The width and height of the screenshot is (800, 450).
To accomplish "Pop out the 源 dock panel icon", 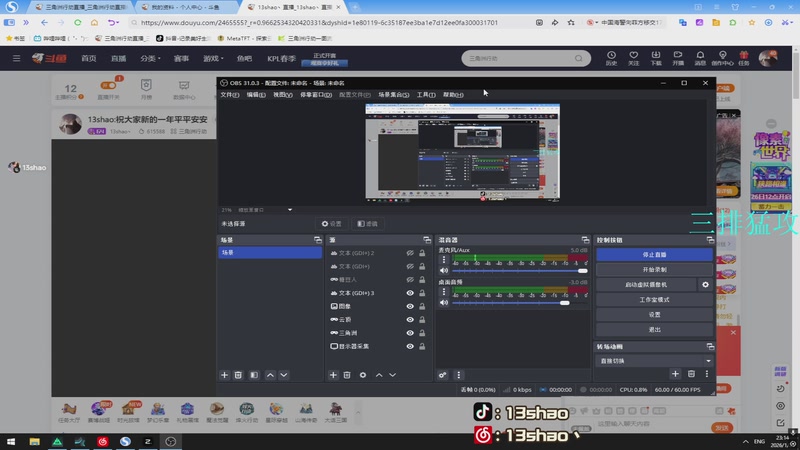I will (x=427, y=240).
